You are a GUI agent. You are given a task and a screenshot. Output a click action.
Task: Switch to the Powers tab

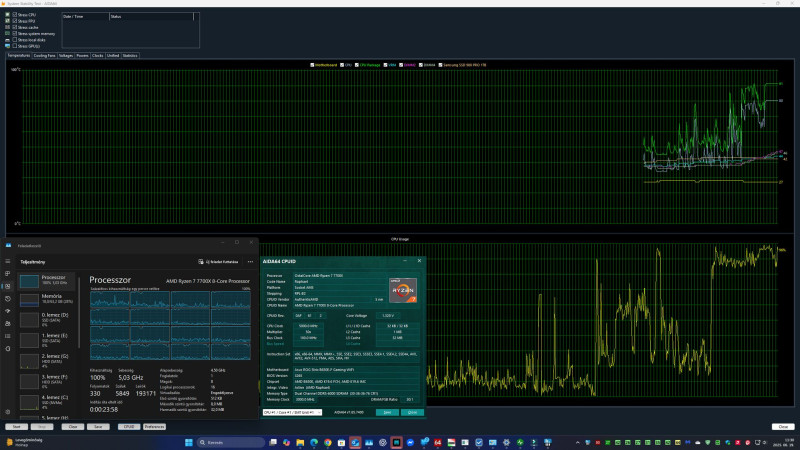[x=83, y=55]
